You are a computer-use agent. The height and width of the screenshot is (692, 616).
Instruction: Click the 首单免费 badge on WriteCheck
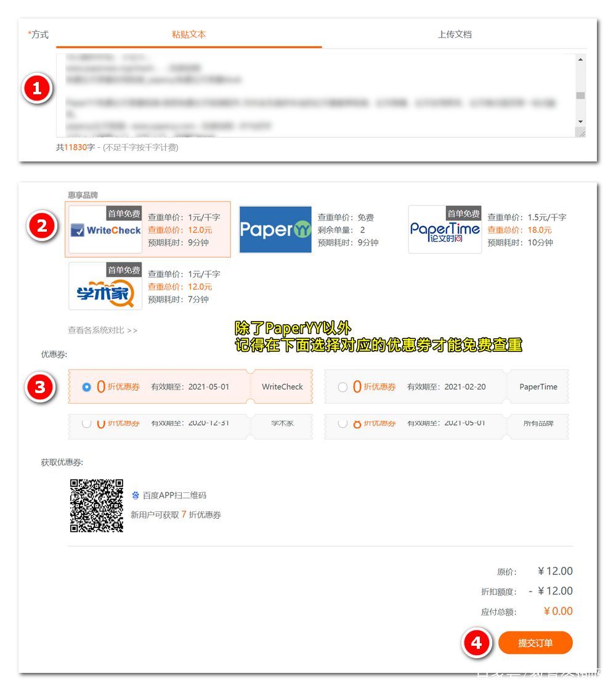(x=124, y=214)
